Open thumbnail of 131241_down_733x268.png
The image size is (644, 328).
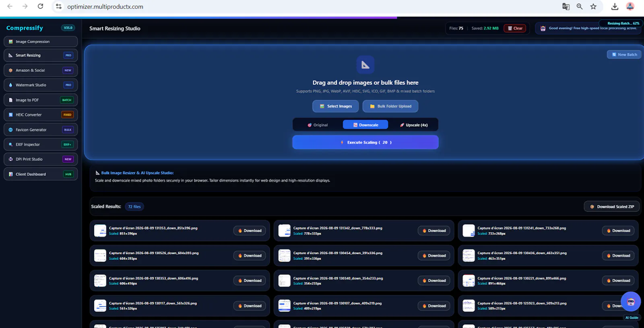click(x=469, y=230)
